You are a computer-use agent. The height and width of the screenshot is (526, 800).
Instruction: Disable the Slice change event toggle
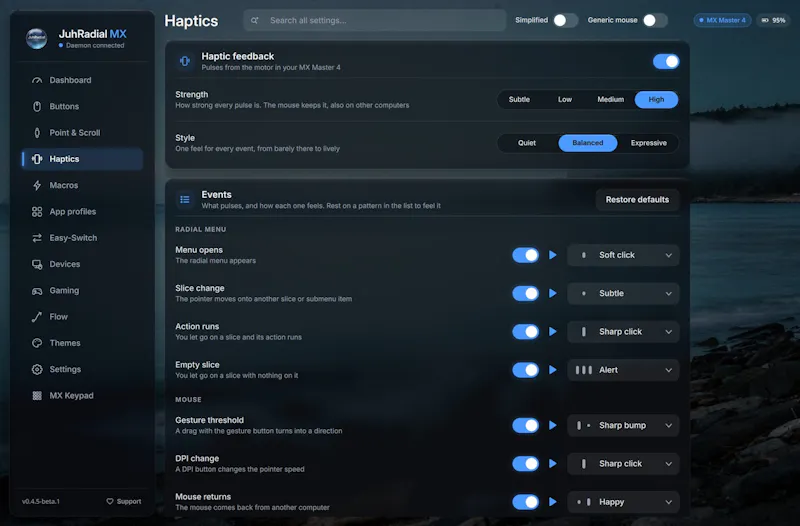click(526, 293)
